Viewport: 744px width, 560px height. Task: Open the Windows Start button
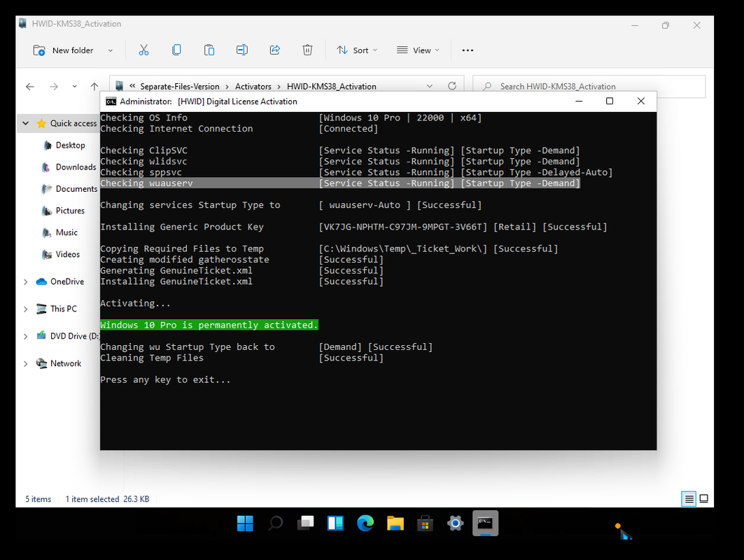pyautogui.click(x=245, y=524)
